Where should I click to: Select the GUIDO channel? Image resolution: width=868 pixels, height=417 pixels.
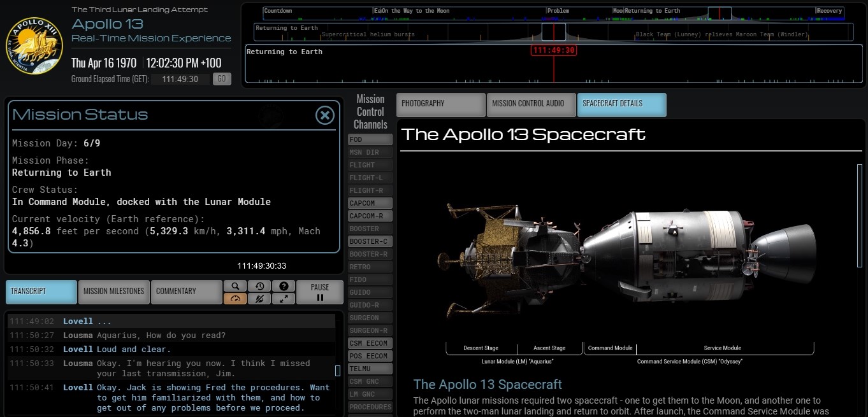tap(370, 292)
